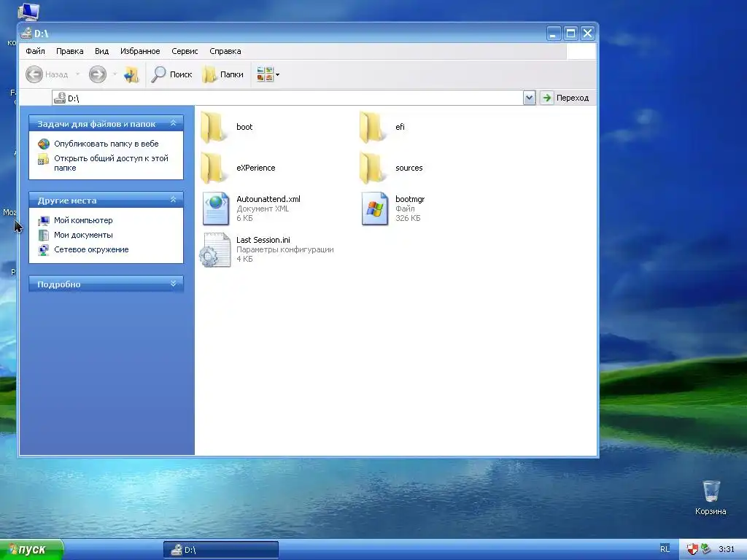The image size is (747, 560).
Task: Click the 'eXPerience' folder name
Action: [255, 168]
